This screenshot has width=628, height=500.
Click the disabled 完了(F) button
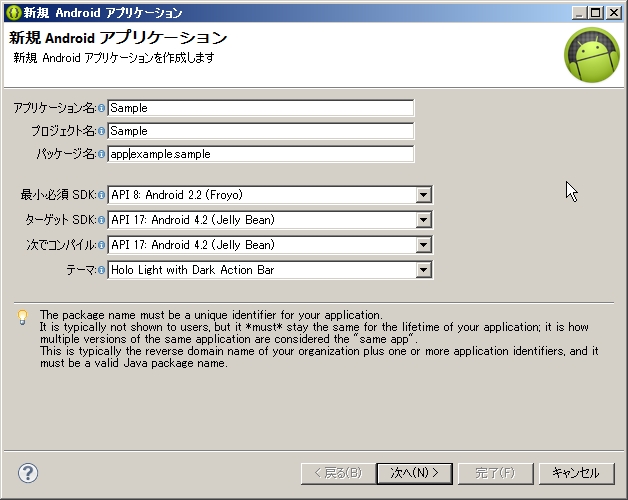point(495,474)
